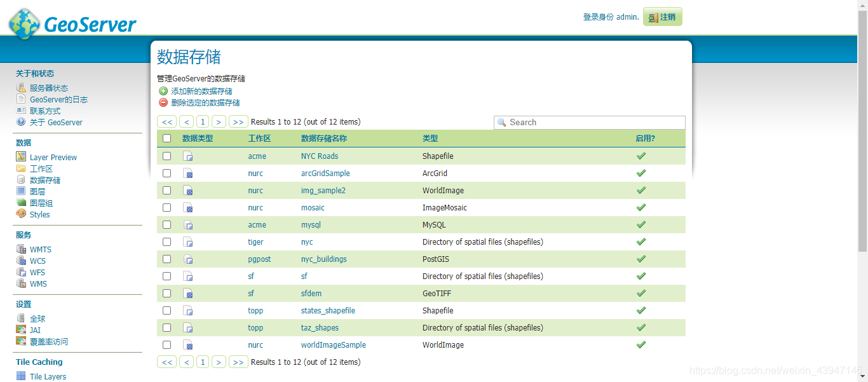
Task: Click the raster type icon for sfdem
Action: point(188,294)
